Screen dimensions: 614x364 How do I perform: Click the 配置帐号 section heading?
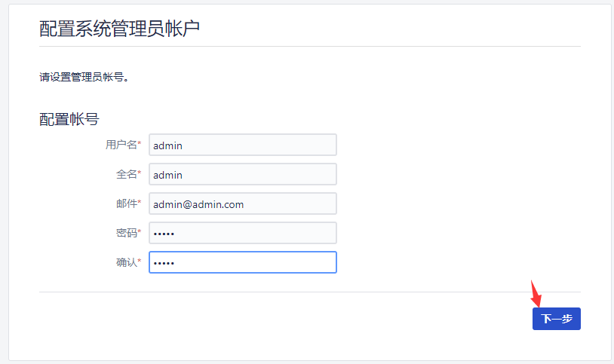[69, 119]
